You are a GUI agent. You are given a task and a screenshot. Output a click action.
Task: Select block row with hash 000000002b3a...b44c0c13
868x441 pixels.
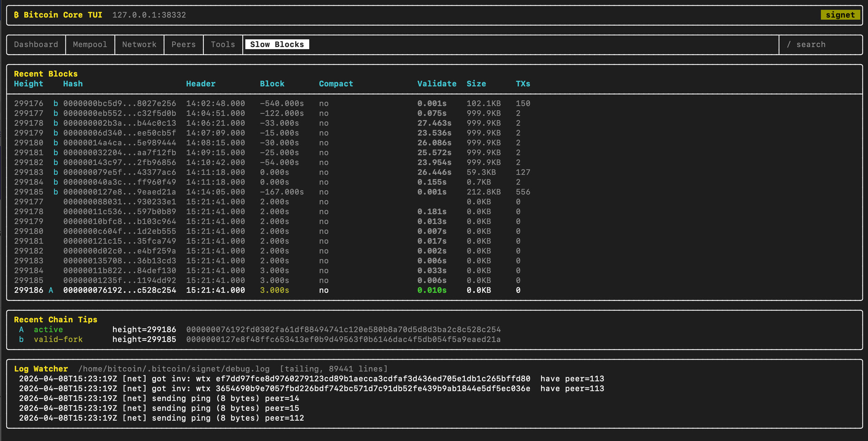pyautogui.click(x=119, y=123)
